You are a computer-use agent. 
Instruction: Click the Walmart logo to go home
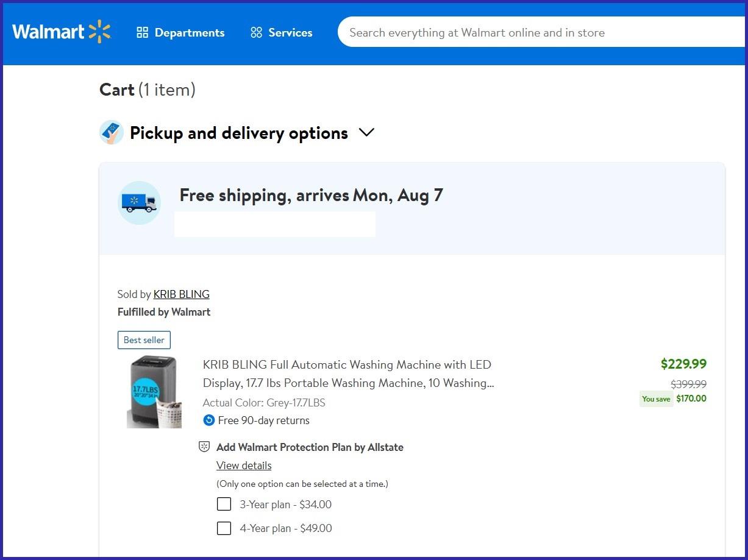pos(61,32)
